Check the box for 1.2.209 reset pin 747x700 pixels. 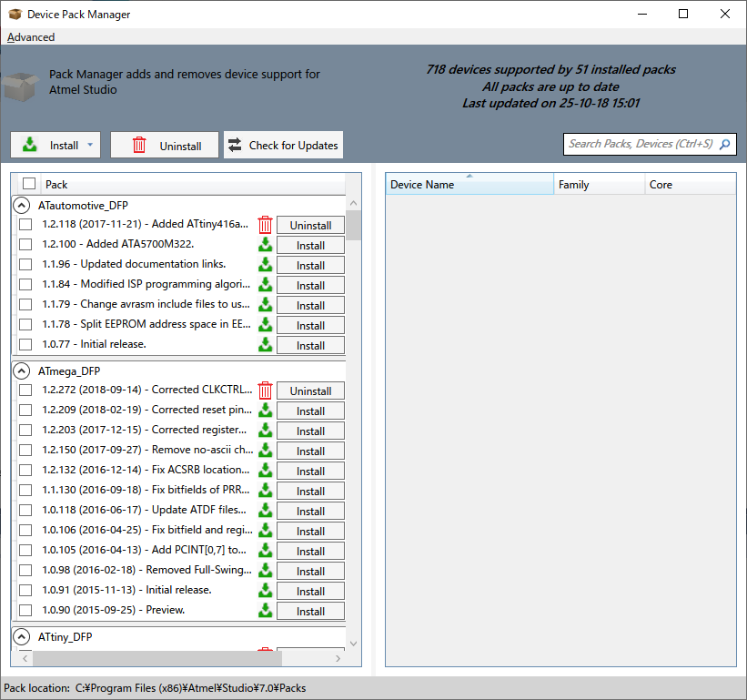(x=25, y=411)
